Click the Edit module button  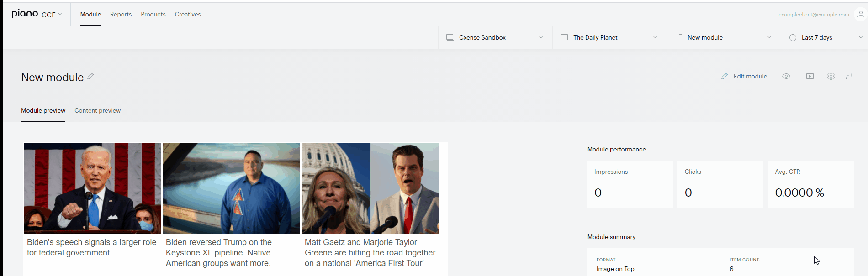(744, 76)
